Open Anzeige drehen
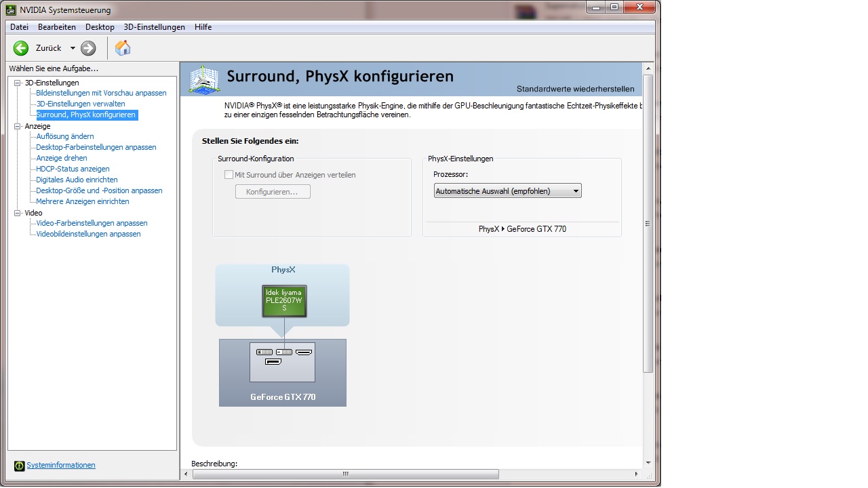The image size is (868, 488). (x=62, y=158)
